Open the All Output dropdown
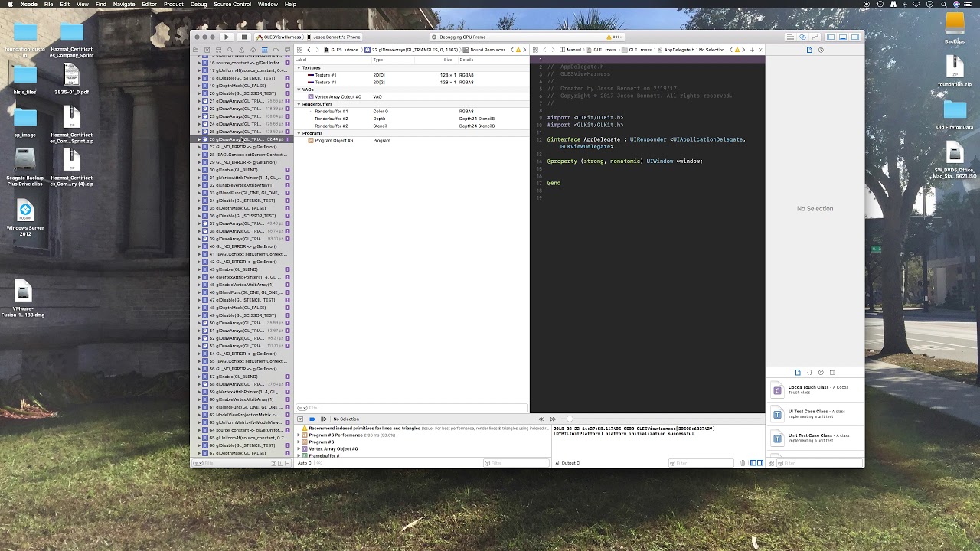The height and width of the screenshot is (551, 980). tap(568, 463)
